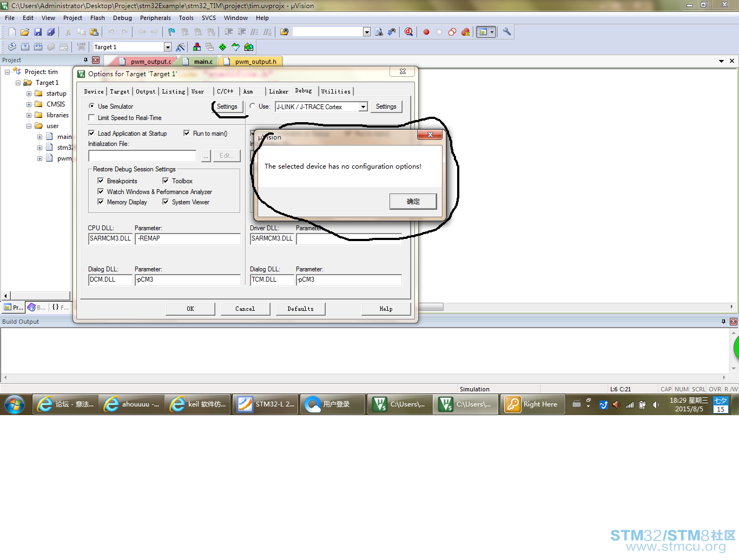Screen dimensions: 739x560
Task: Toggle the System Viewer checkbox
Action: (x=166, y=202)
